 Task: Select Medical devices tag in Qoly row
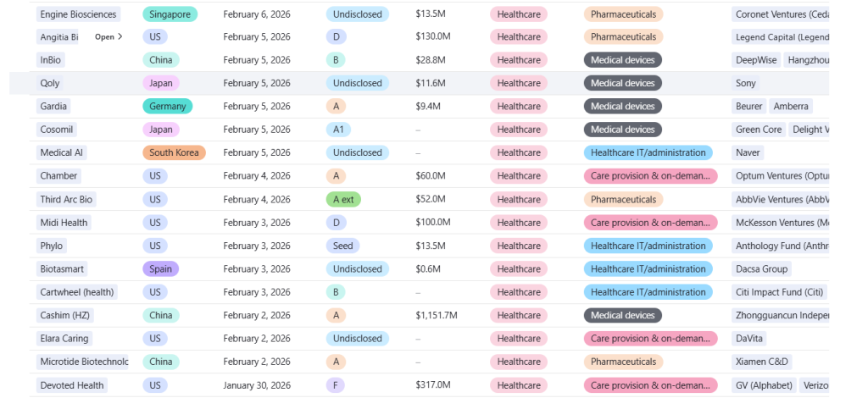point(622,84)
